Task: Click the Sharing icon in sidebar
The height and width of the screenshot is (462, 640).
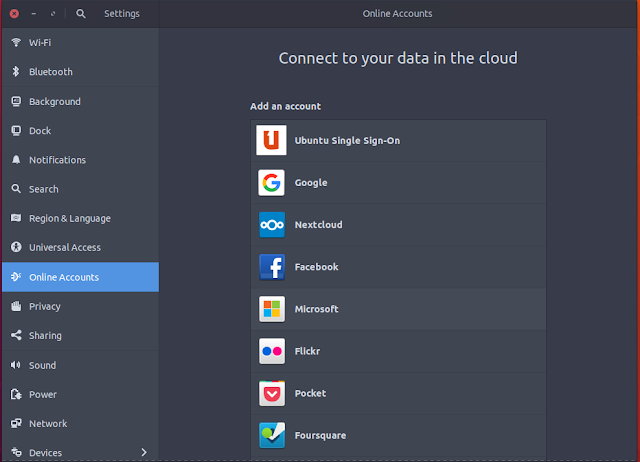Action: [x=16, y=335]
